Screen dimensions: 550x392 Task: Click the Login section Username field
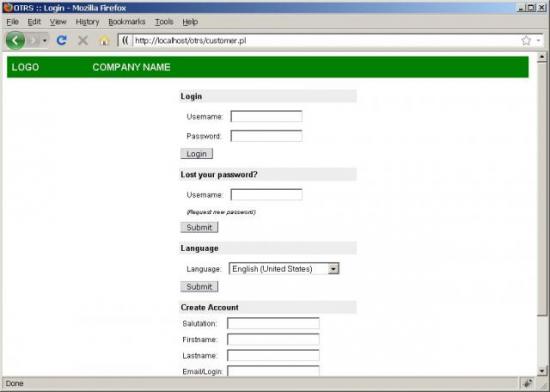click(266, 116)
